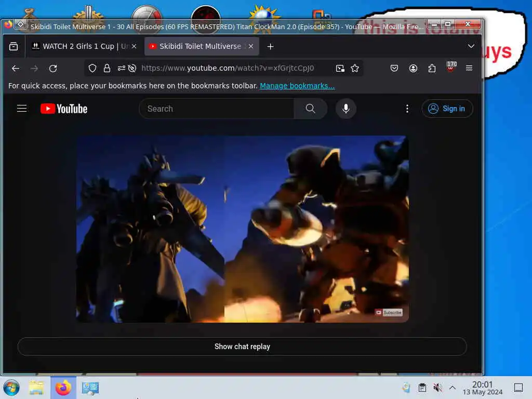Focus the YouTube Search field
The height and width of the screenshot is (399, 532).
click(x=217, y=109)
